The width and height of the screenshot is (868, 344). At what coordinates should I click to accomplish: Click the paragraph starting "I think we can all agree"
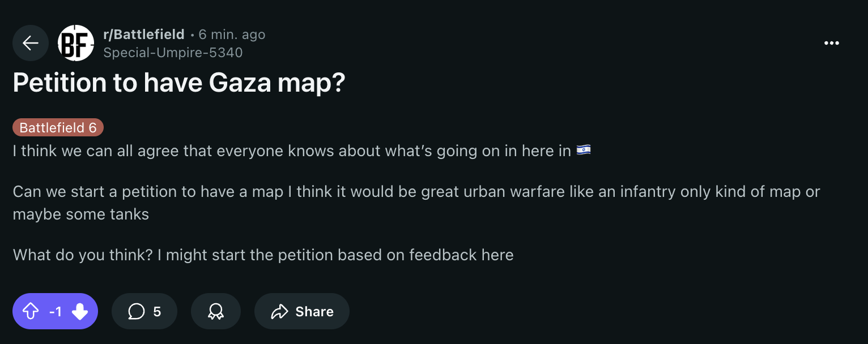coord(292,151)
